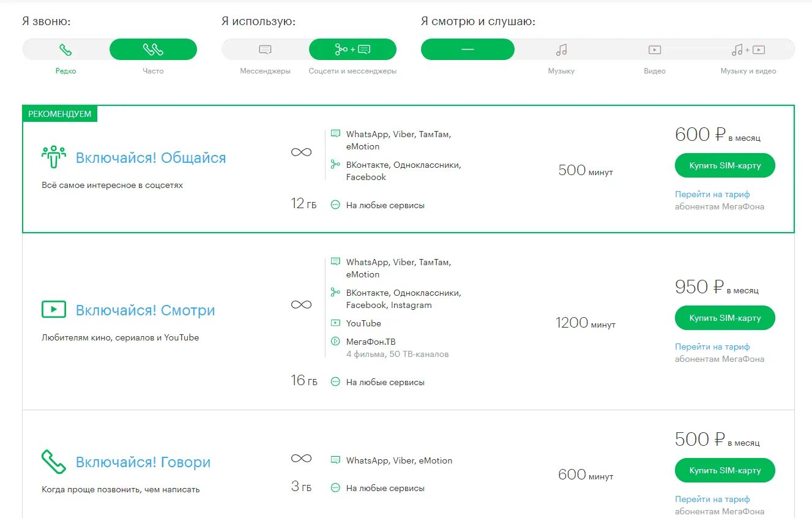Click the infinity symbol in Общайся row
Image resolution: width=812 pixels, height=518 pixels.
coord(301,152)
